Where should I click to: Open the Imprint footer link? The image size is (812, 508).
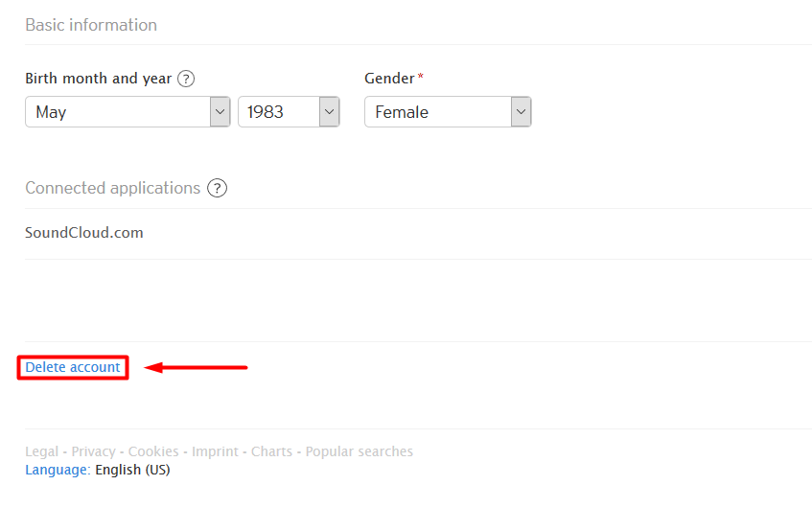click(x=215, y=451)
